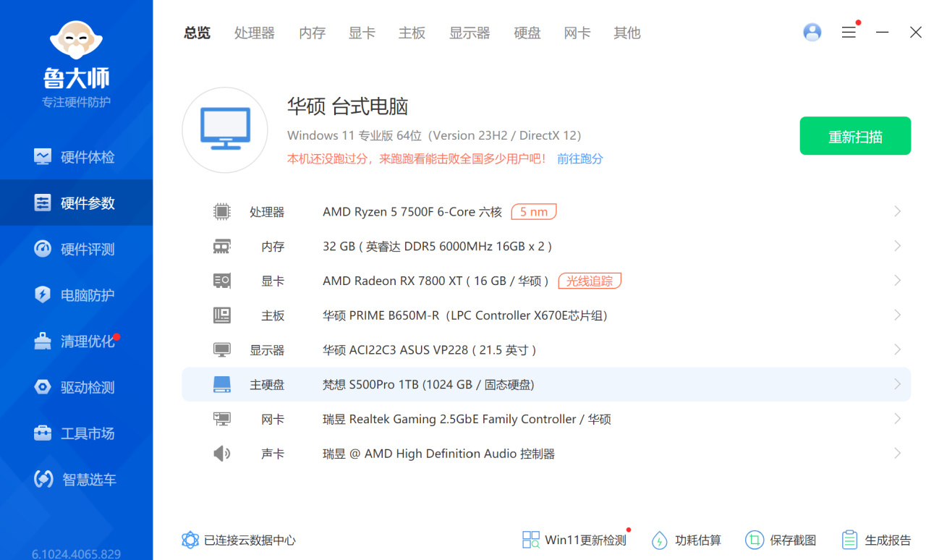Switch to the 显卡 tab
The width and height of the screenshot is (926, 560).
(x=362, y=33)
